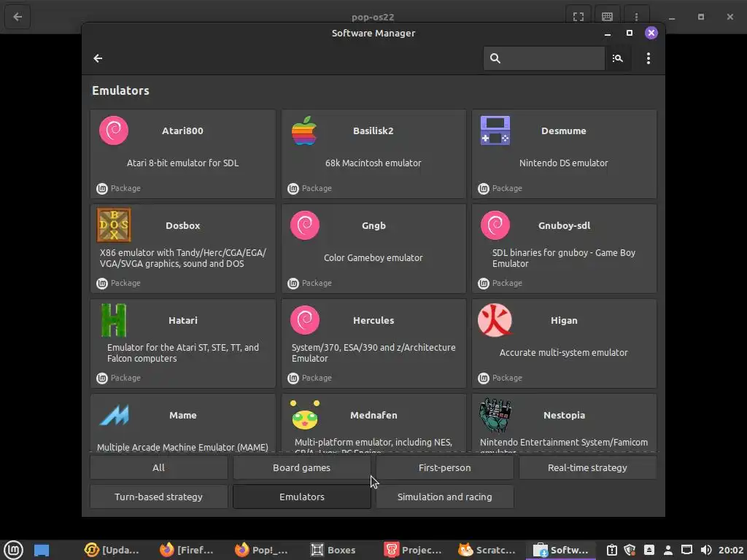Select Dosbox description text

182,258
